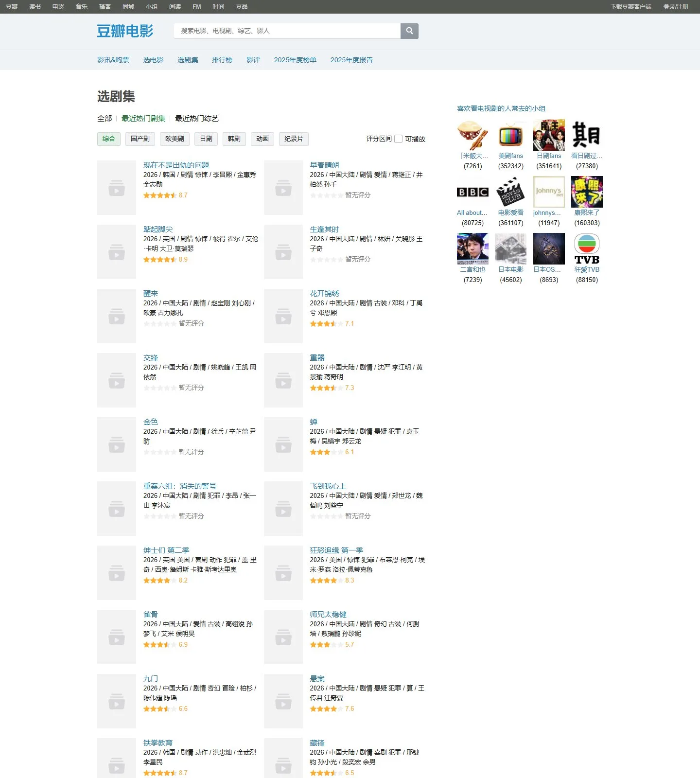Open the 重器 series title link
This screenshot has height=778, width=700.
pos(317,357)
